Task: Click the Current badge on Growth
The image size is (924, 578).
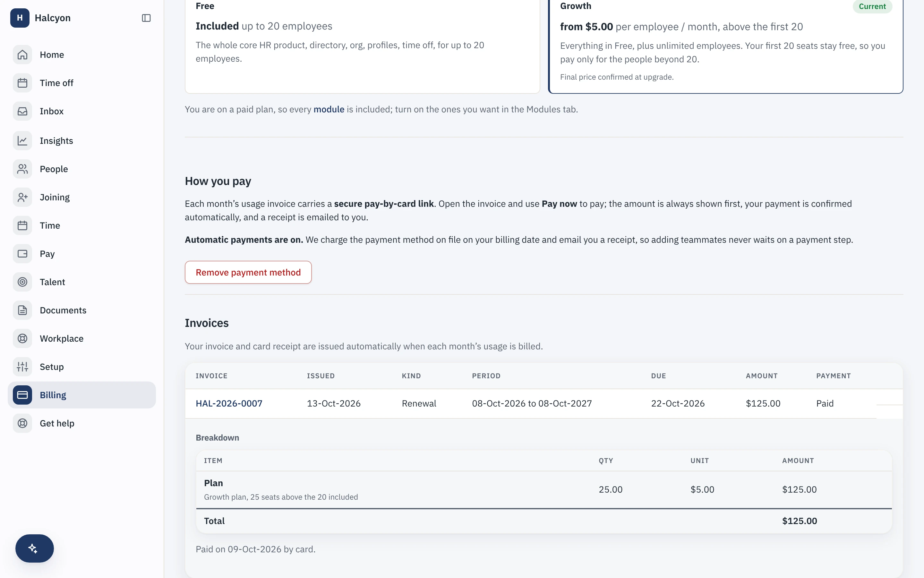Action: pos(872,6)
